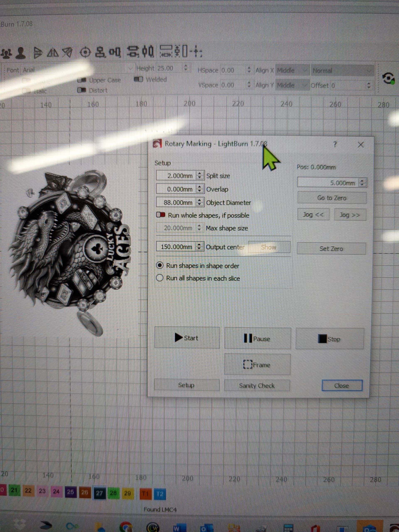Click Show next to Output center

pos(269,247)
